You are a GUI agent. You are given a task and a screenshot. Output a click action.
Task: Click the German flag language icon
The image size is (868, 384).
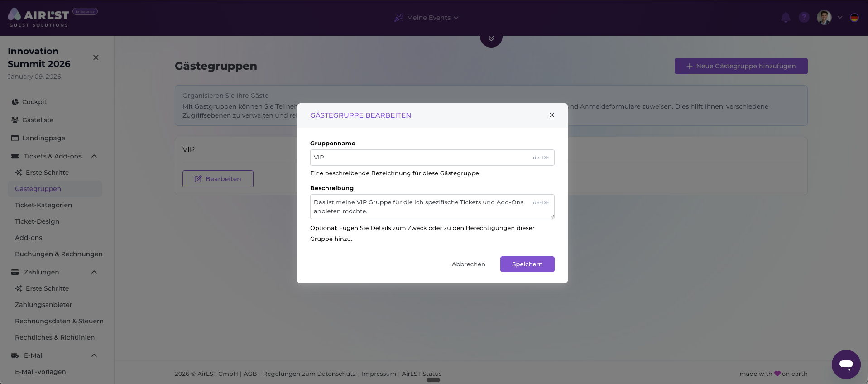tap(854, 18)
